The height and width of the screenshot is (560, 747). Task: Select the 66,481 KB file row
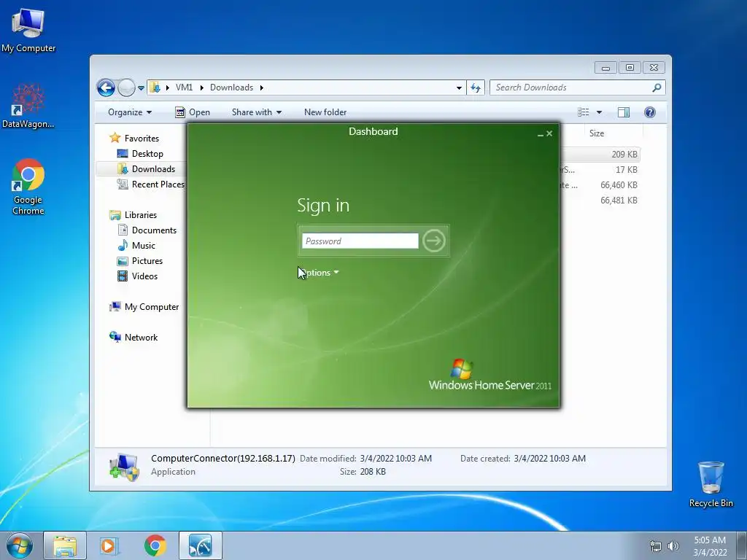(601, 200)
